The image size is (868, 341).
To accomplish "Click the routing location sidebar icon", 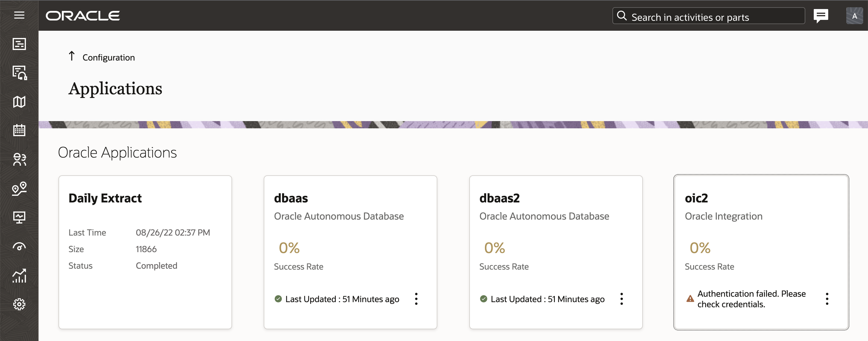I will [19, 189].
